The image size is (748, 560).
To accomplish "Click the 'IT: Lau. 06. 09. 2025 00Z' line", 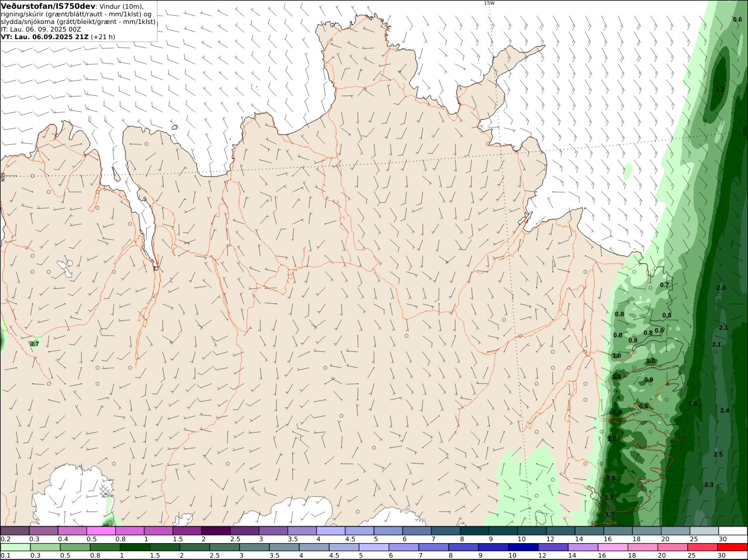I will click(x=41, y=29).
